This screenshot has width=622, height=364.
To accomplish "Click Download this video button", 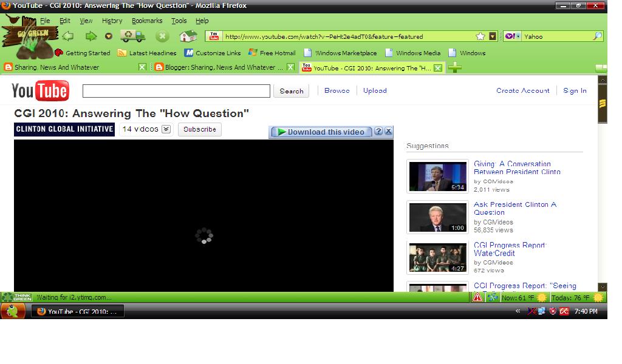I will coord(321,132).
